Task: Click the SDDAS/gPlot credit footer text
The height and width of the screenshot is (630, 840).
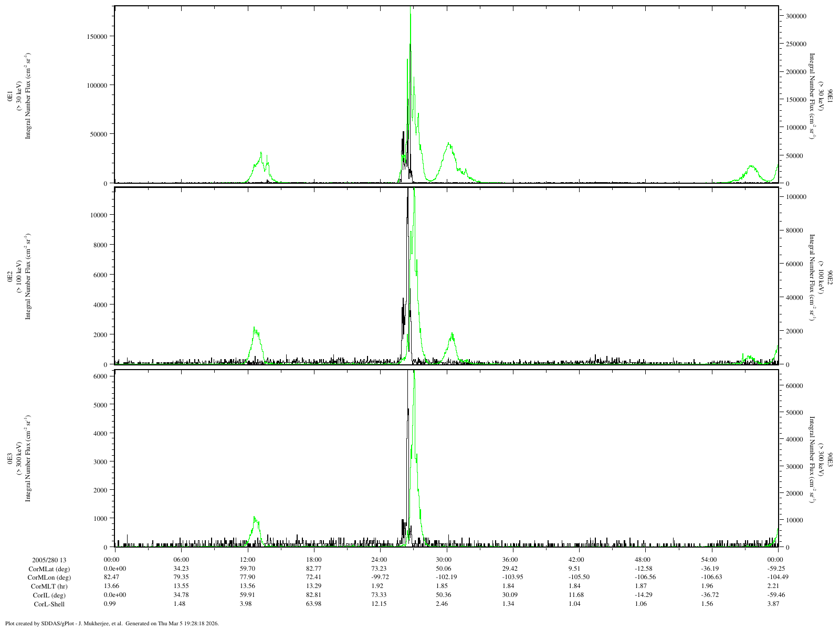Action: 111,624
